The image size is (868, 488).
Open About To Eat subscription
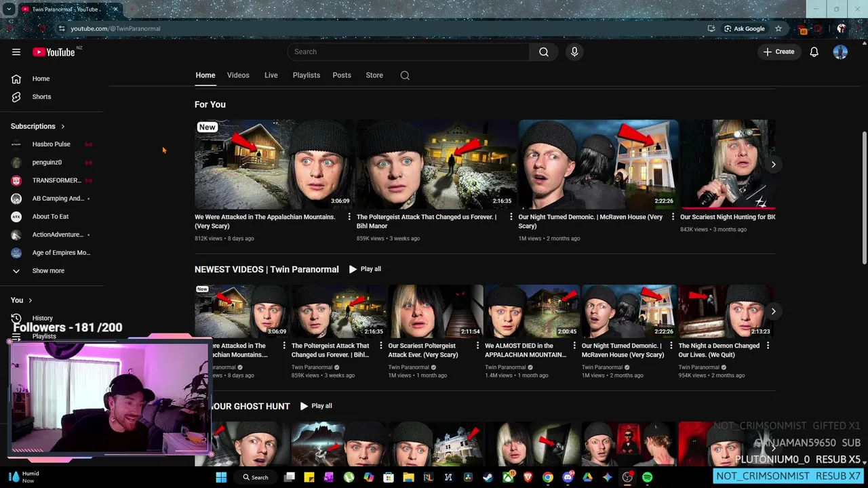click(x=52, y=217)
